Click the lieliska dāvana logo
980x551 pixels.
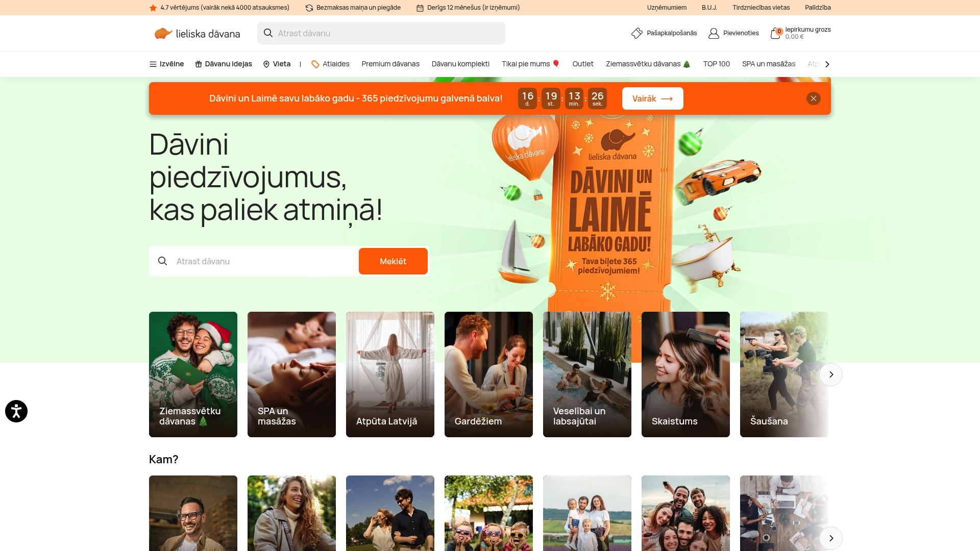197,33
